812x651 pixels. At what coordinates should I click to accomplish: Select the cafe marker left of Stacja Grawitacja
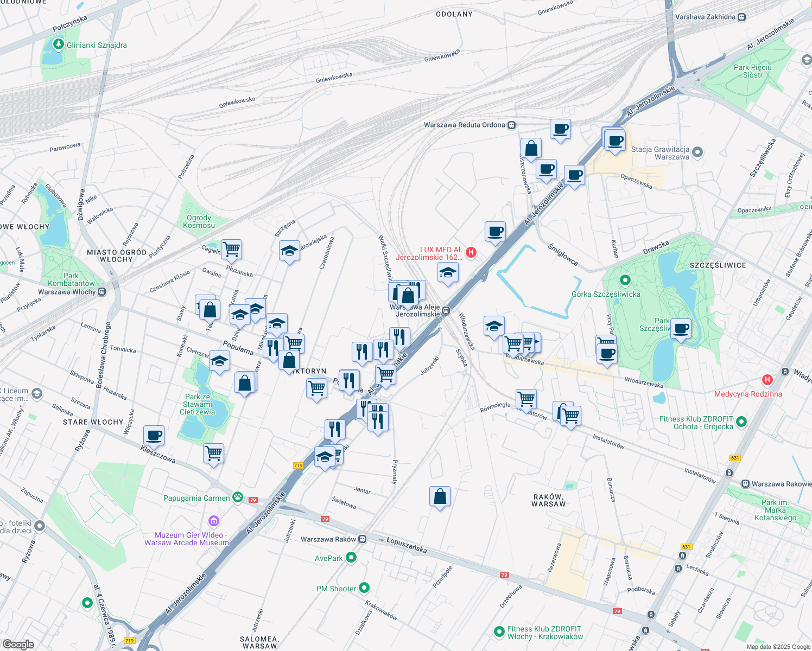click(x=615, y=142)
